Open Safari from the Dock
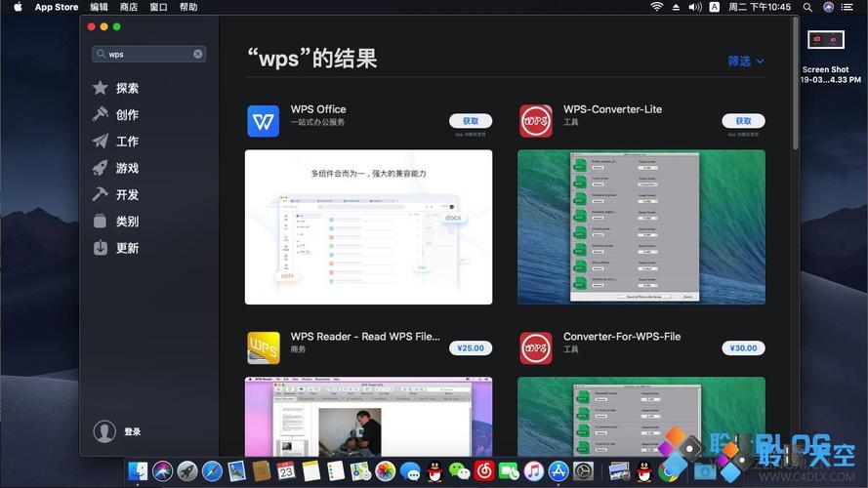 point(212,471)
